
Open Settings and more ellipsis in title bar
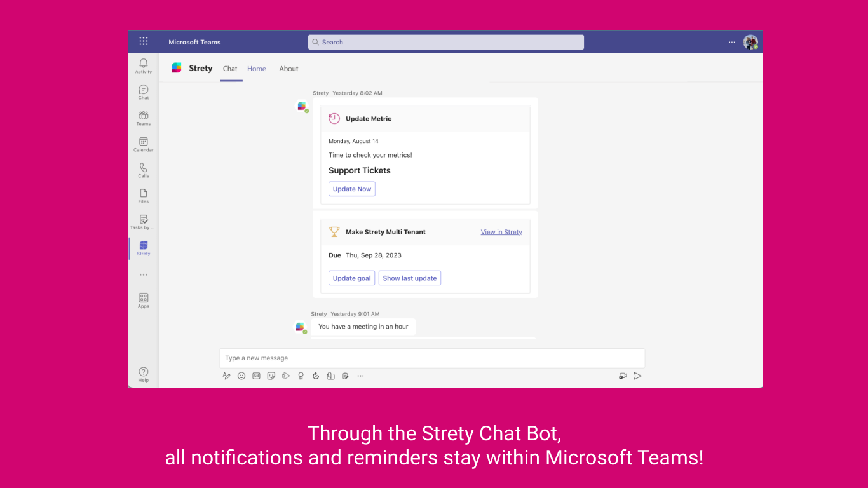click(732, 42)
